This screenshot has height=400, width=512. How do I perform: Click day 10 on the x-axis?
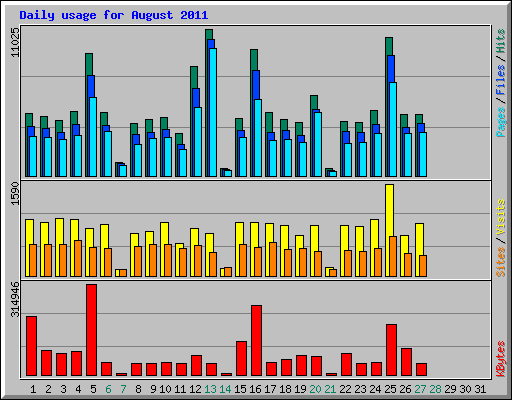[165, 389]
